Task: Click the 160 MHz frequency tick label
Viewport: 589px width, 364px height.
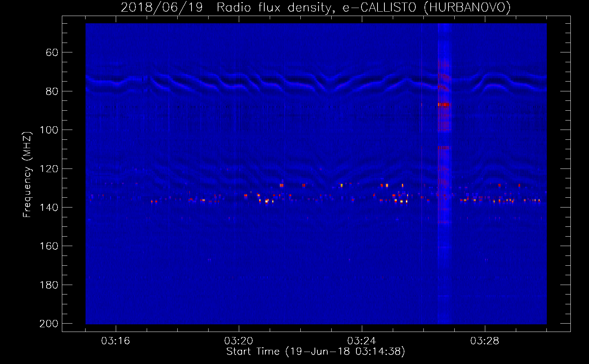Action: click(x=49, y=246)
